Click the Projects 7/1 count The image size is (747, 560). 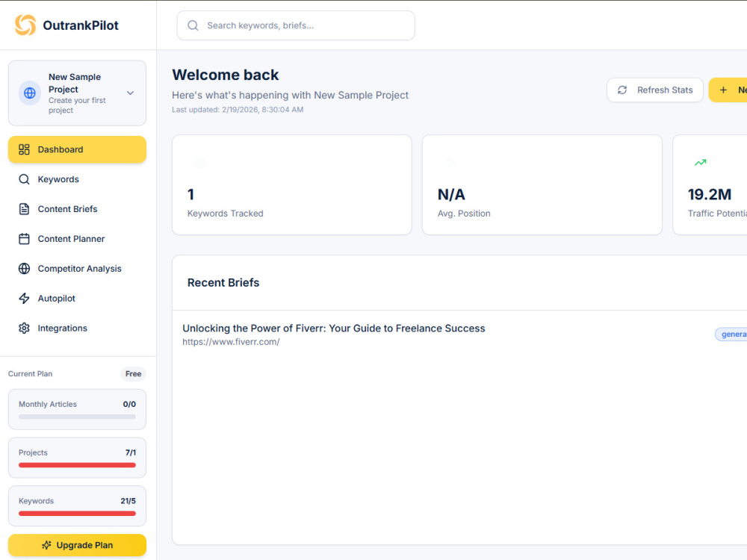131,452
